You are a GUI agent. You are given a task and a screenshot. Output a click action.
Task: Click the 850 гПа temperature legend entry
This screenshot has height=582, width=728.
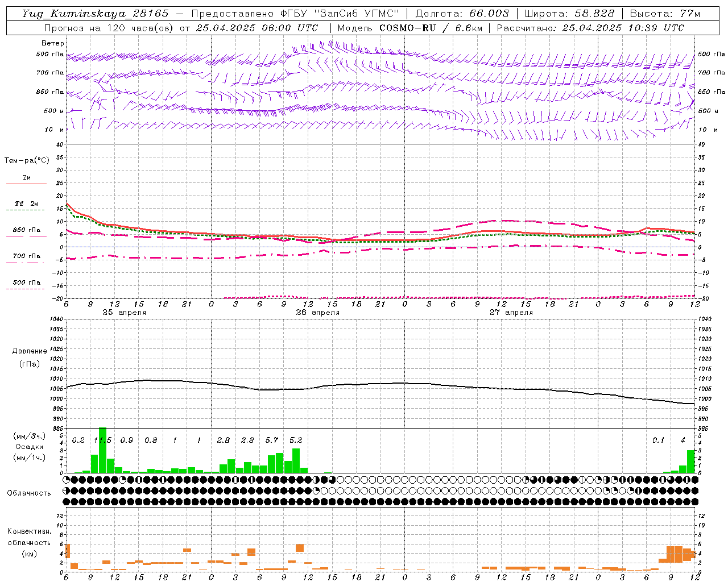27,230
